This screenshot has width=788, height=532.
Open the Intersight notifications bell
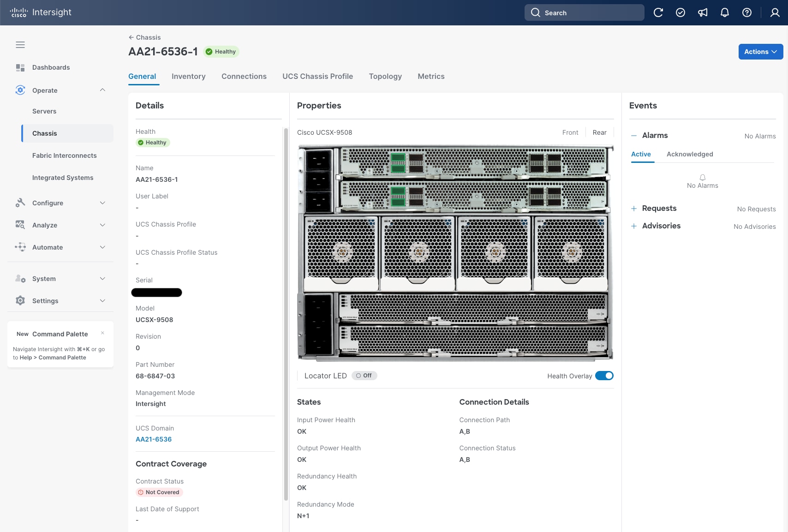pyautogui.click(x=724, y=12)
